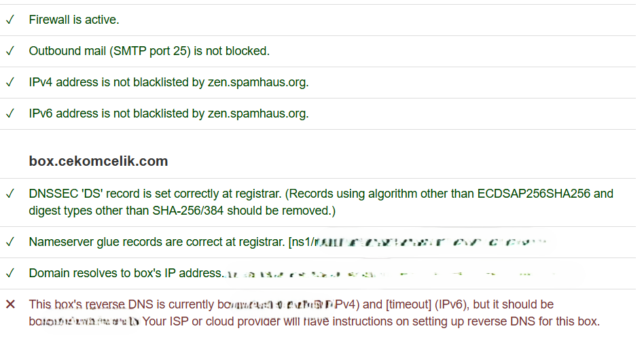Select the "Firewall is active." status text
Screen dimensions: 644x337
coord(74,20)
